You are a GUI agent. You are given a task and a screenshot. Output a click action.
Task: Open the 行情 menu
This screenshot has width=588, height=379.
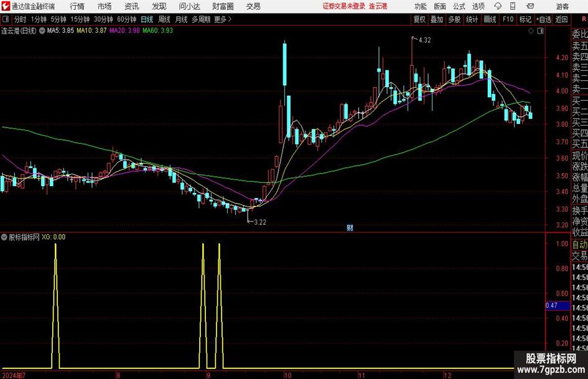tap(77, 6)
